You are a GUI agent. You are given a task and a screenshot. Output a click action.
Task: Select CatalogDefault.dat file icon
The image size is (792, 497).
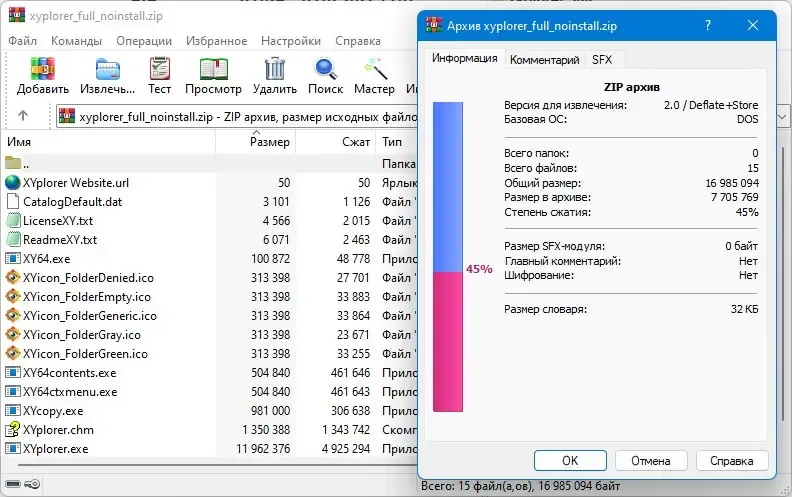click(13, 202)
